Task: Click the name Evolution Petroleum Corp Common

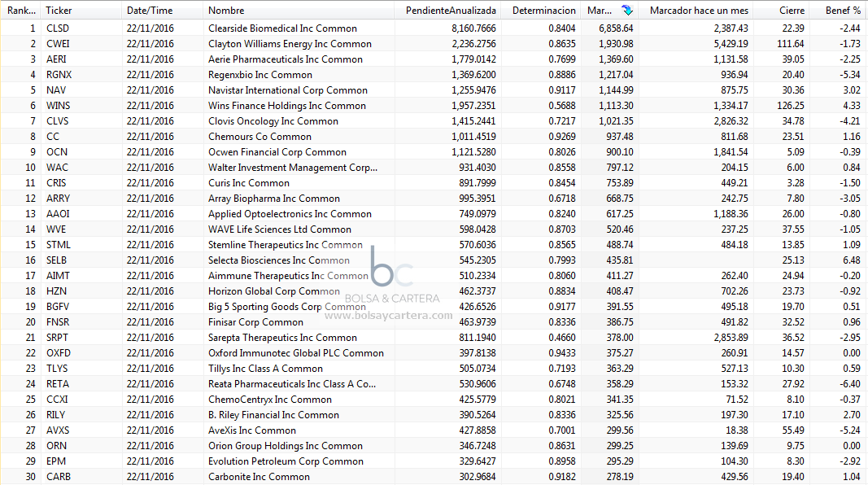Action: click(x=286, y=462)
